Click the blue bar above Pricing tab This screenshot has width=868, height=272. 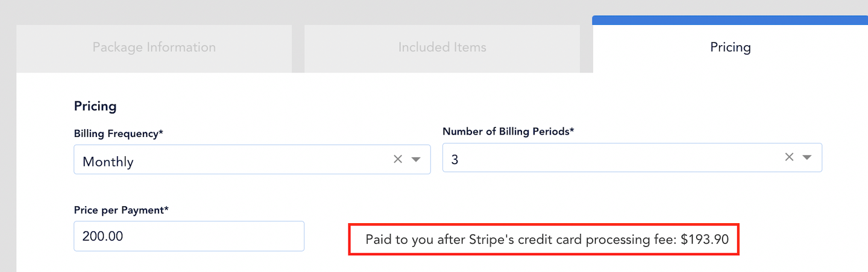click(x=730, y=20)
